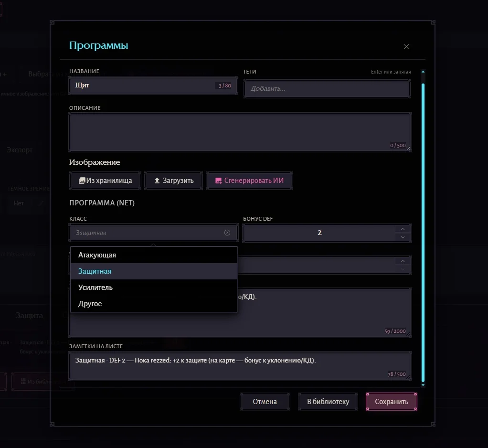Choose Защитная option in dropdown
Image resolution: width=488 pixels, height=448 pixels.
click(x=154, y=271)
